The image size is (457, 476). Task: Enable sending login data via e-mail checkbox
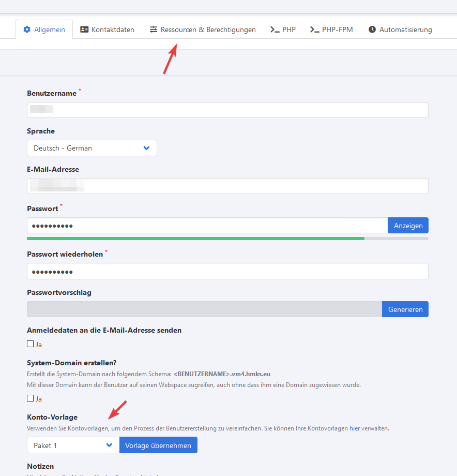(31, 344)
